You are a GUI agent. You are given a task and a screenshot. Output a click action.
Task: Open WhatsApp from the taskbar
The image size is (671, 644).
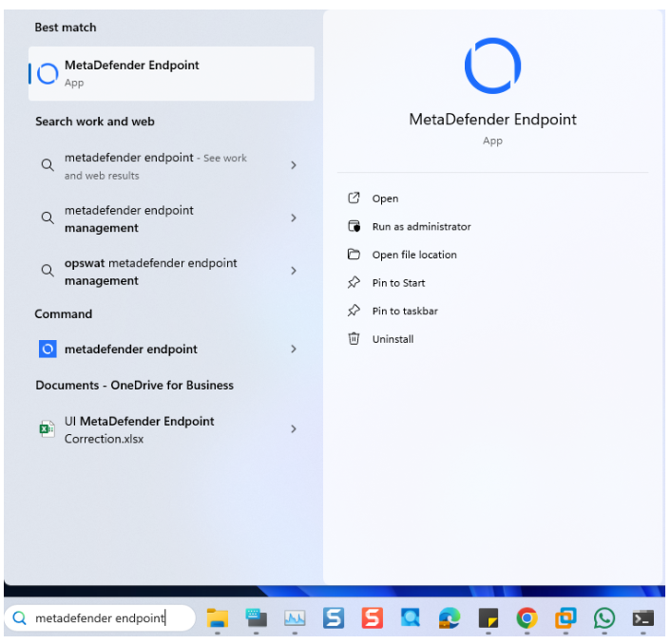604,618
